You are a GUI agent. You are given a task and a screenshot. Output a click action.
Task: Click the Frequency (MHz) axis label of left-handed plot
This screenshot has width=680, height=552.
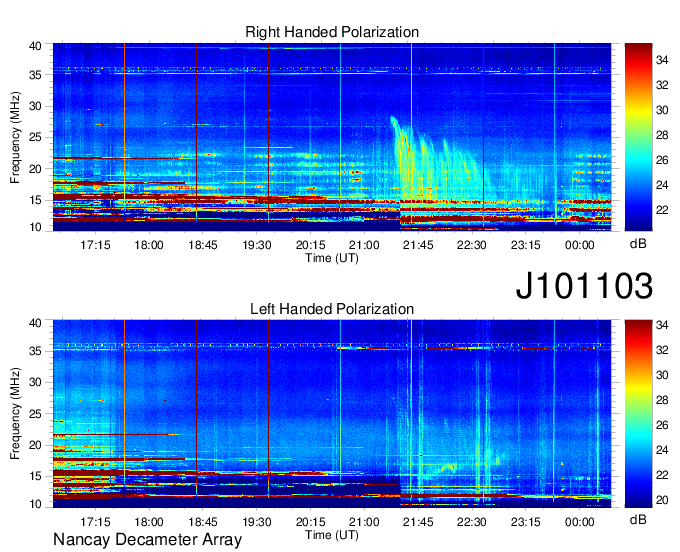(15, 414)
